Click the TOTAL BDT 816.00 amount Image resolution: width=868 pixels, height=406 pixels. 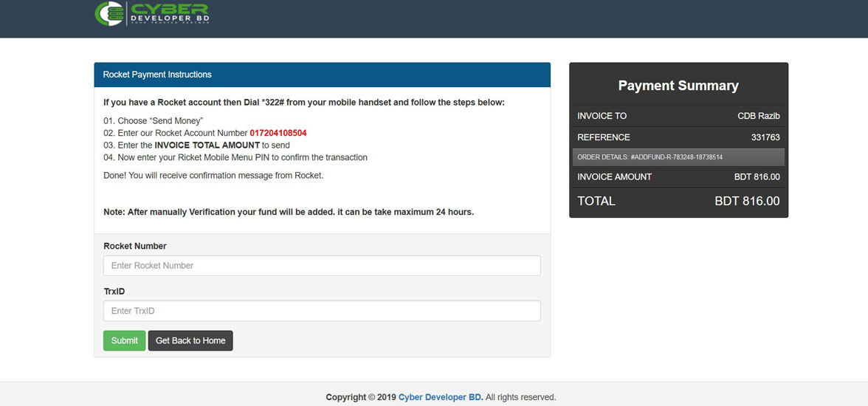[x=746, y=201]
